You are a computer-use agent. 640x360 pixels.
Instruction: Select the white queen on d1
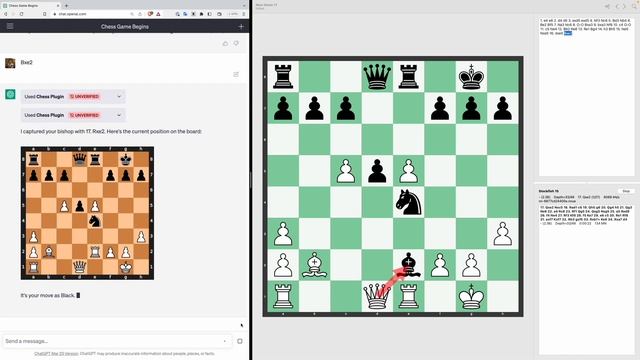[377, 296]
